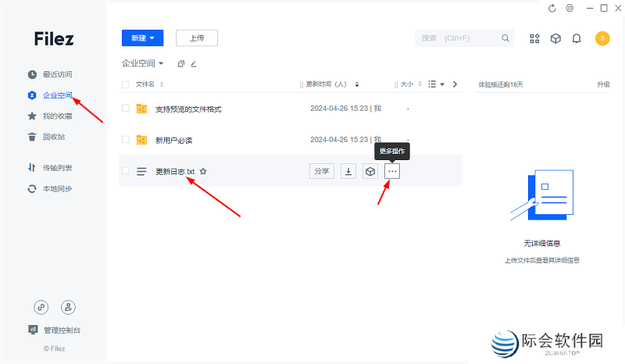Screen dimensions: 625x364
Task: Click the document illustration in details panel
Action: pyautogui.click(x=542, y=195)
